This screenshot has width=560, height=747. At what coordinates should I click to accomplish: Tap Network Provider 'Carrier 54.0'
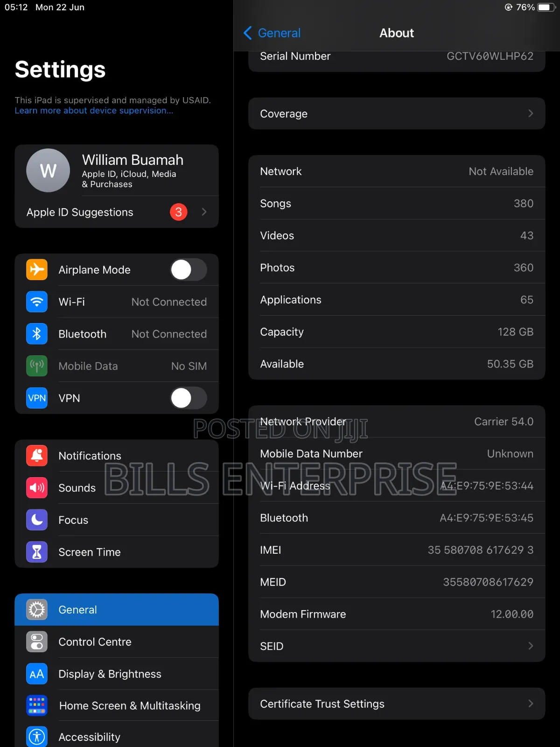(x=504, y=422)
